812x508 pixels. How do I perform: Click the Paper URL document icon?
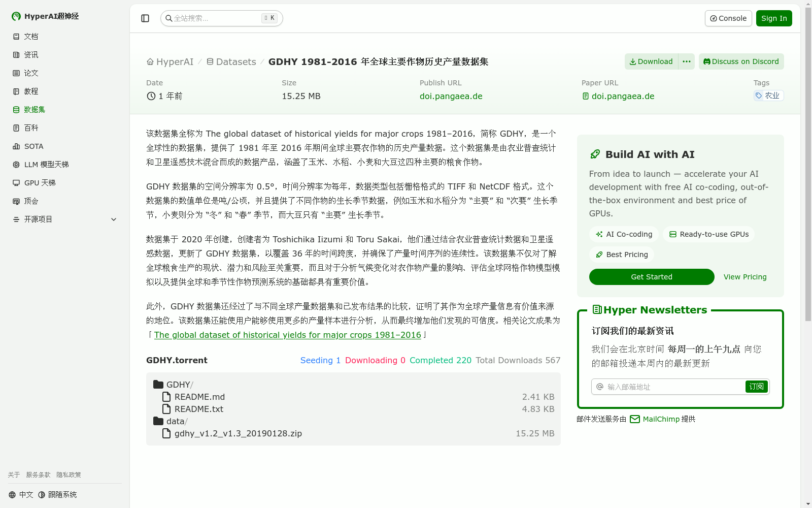point(586,96)
